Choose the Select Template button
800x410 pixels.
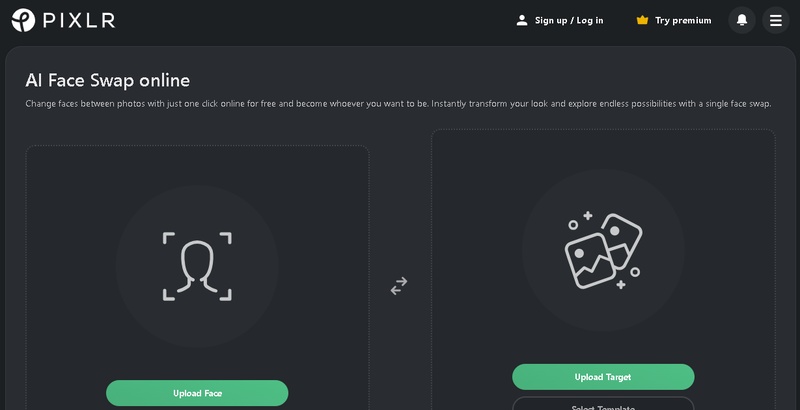pyautogui.click(x=603, y=405)
